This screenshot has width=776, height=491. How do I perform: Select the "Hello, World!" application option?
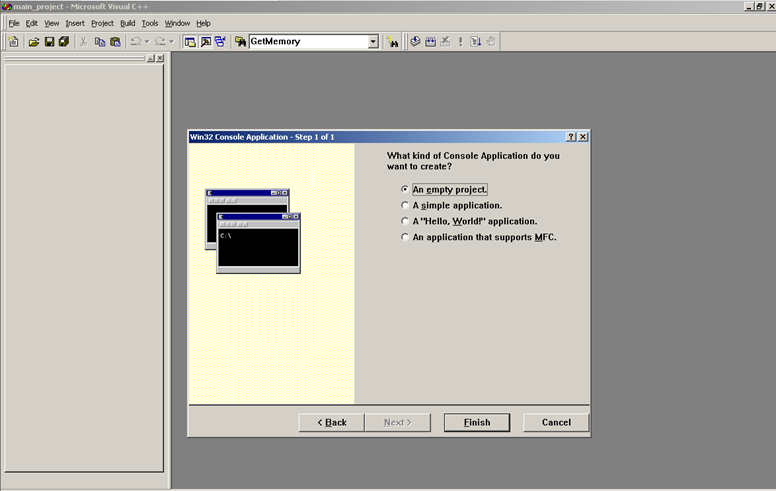(x=405, y=221)
